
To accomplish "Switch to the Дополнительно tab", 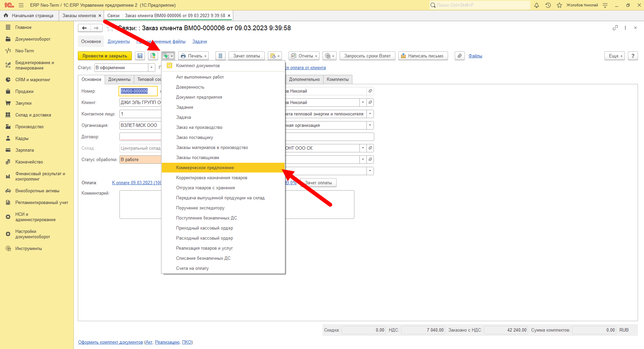I will 304,80.
